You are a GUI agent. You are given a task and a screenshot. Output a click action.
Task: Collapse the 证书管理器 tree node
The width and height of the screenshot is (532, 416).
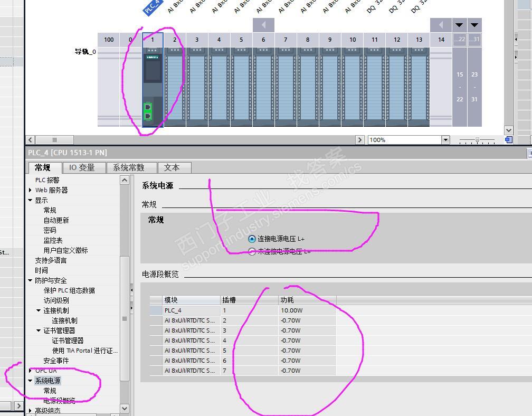click(x=39, y=330)
